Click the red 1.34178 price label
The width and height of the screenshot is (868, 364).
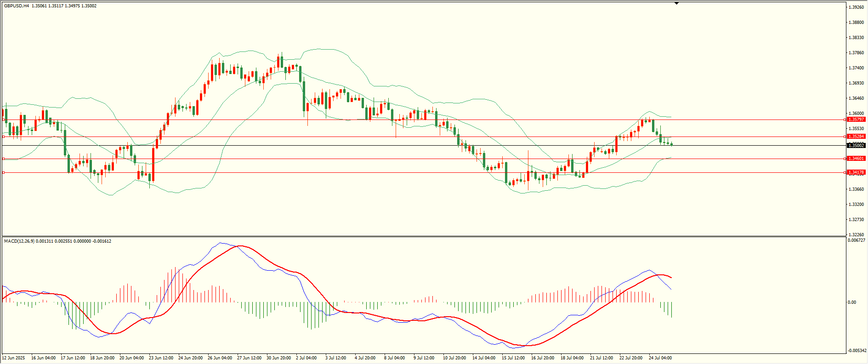coord(856,172)
